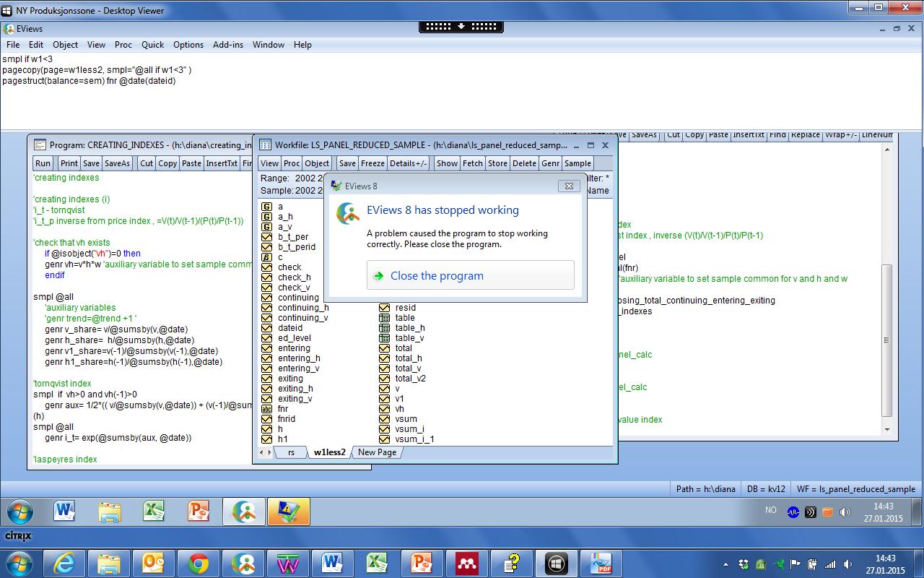This screenshot has height=578, width=924.
Task: Open the View button in Workfile toolbar
Action: (269, 163)
